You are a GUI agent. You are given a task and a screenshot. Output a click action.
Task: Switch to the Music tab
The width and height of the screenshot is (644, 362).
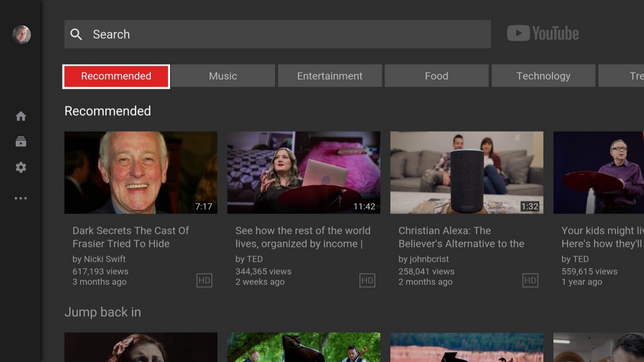(223, 76)
